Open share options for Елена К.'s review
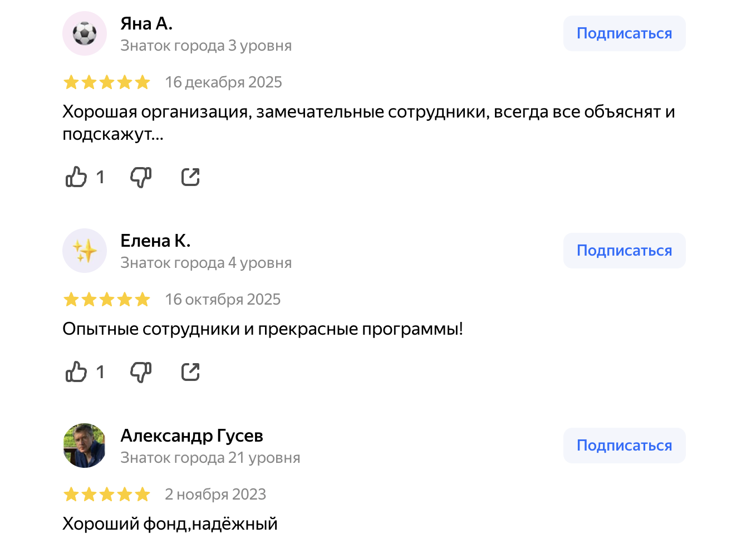This screenshot has width=756, height=538. pyautogui.click(x=190, y=371)
